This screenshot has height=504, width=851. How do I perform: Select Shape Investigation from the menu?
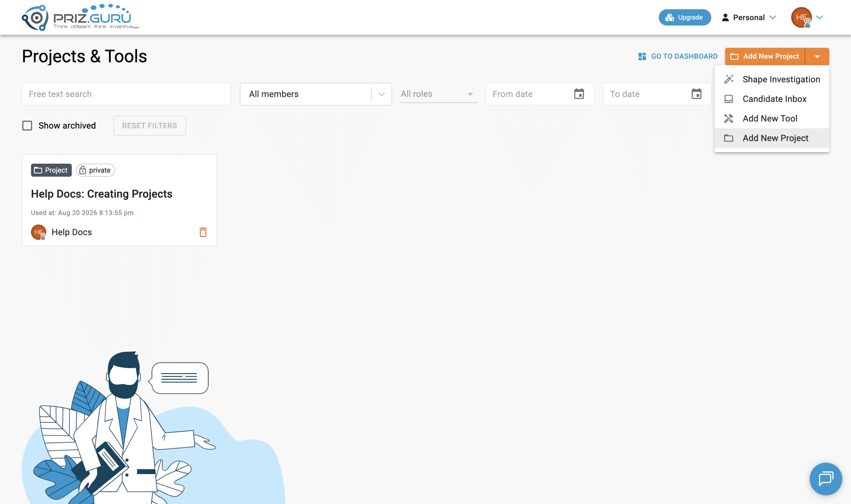point(772,79)
